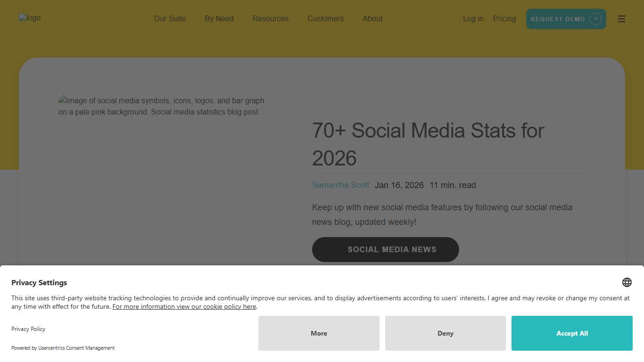Open Samantha Scott's author profile
Screen dimensions: 644x362
tap(340, 185)
